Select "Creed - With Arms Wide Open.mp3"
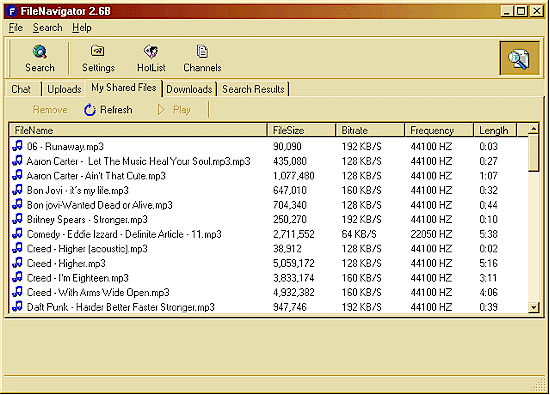The height and width of the screenshot is (395, 550). point(98,293)
